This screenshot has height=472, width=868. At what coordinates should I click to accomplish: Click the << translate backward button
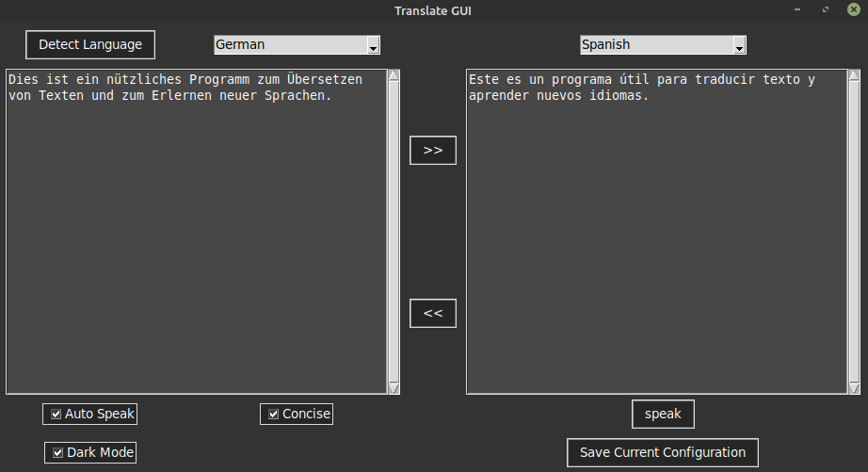[433, 313]
